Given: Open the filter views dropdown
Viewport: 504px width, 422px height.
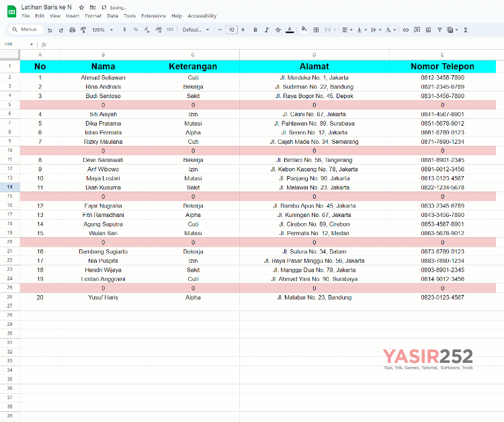Looking at the screenshot, I should coord(452,30).
